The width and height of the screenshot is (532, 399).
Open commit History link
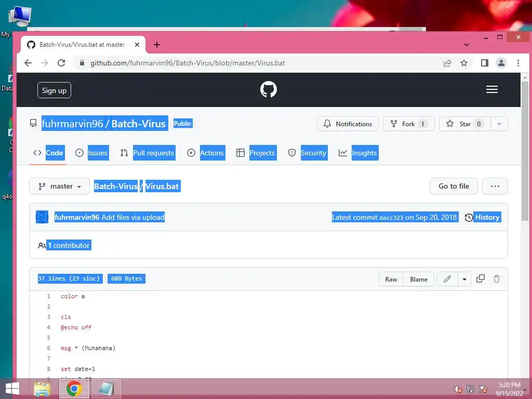pyautogui.click(x=483, y=217)
